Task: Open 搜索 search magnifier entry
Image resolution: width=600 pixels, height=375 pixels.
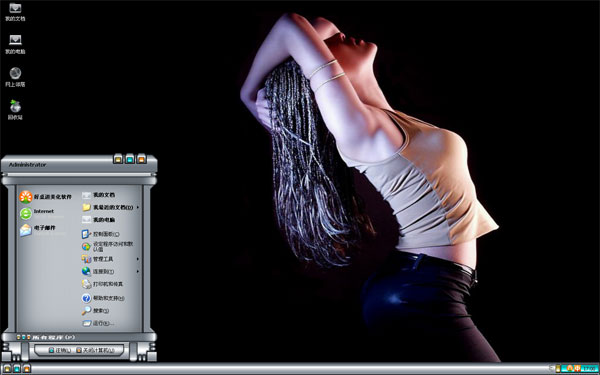Action: pyautogui.click(x=96, y=310)
